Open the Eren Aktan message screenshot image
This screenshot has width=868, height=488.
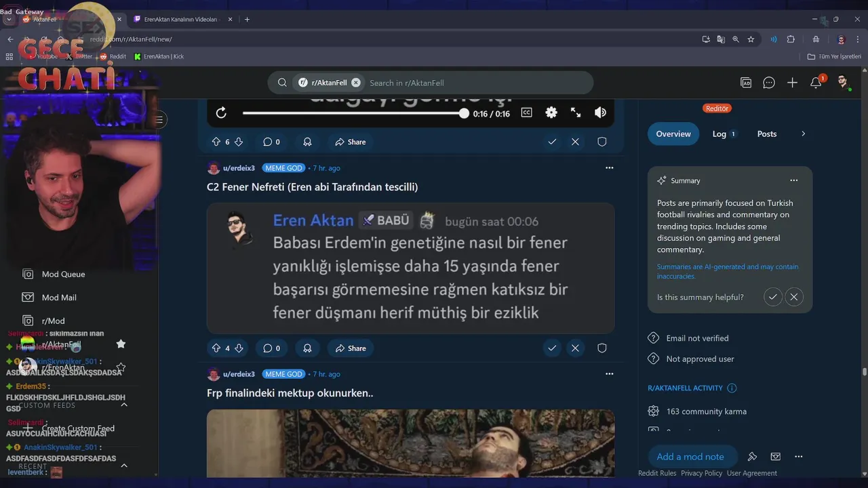(410, 268)
